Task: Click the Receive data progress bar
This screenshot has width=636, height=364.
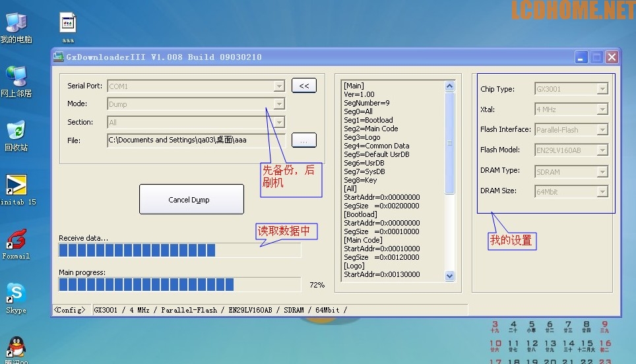Action: [179, 251]
